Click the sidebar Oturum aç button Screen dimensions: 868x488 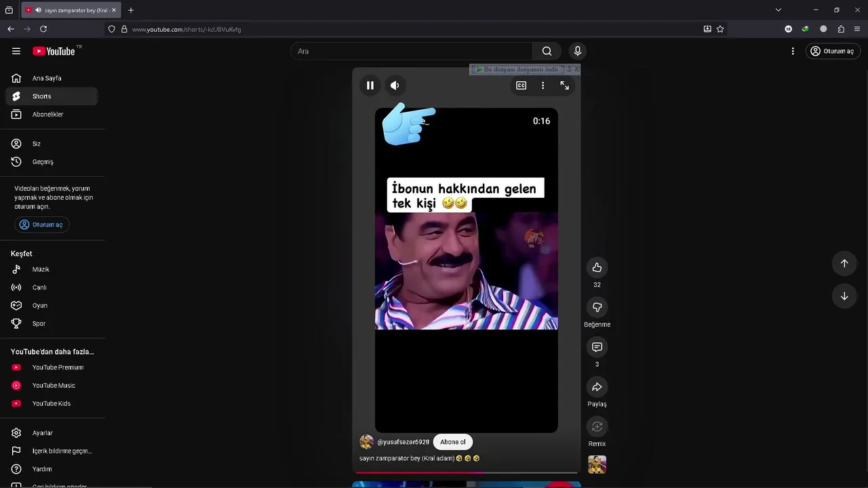pos(41,224)
